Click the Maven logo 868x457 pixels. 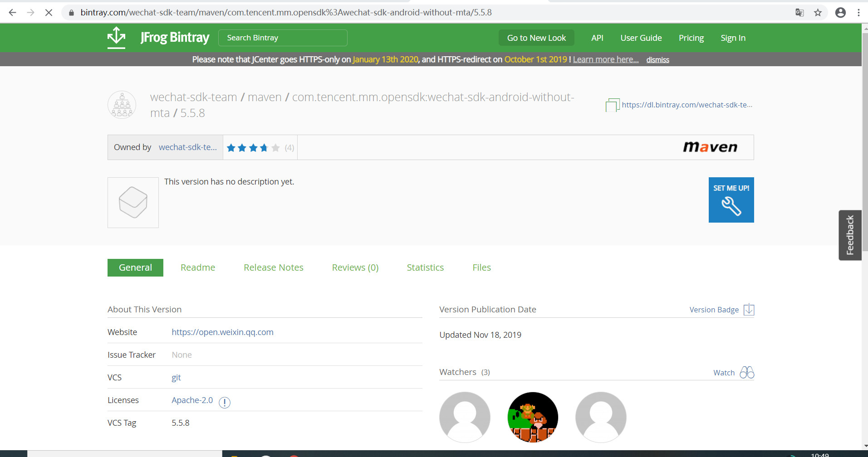tap(710, 147)
